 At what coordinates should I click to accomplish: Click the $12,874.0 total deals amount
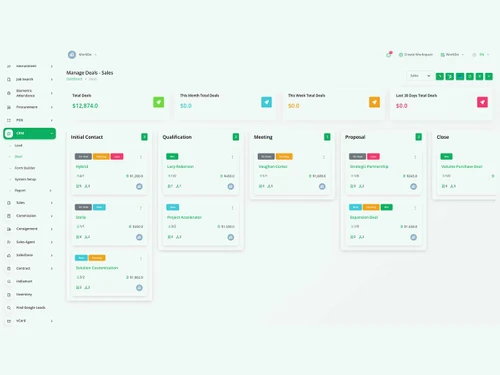pyautogui.click(x=85, y=106)
